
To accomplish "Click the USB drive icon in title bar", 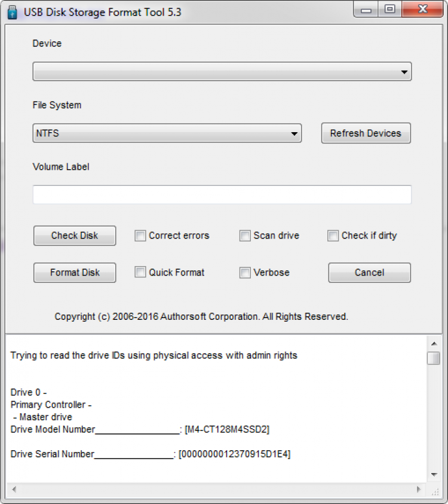I will [13, 12].
